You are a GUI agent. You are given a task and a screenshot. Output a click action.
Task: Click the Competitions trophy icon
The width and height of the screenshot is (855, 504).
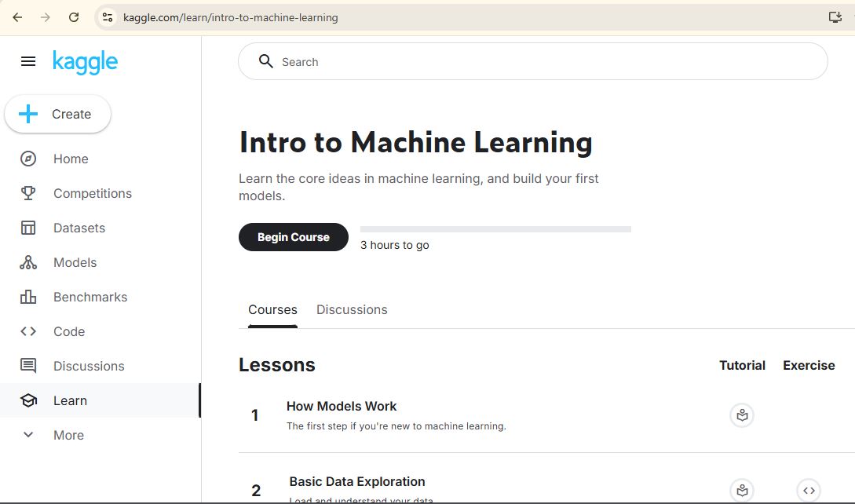28,193
